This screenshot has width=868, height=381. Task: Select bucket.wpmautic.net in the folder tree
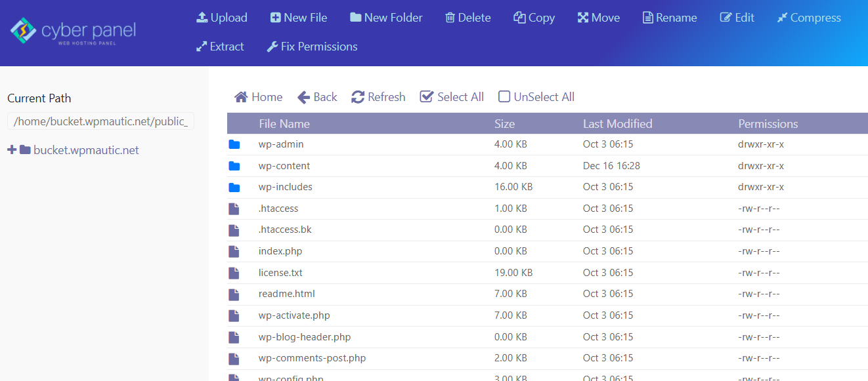click(86, 150)
